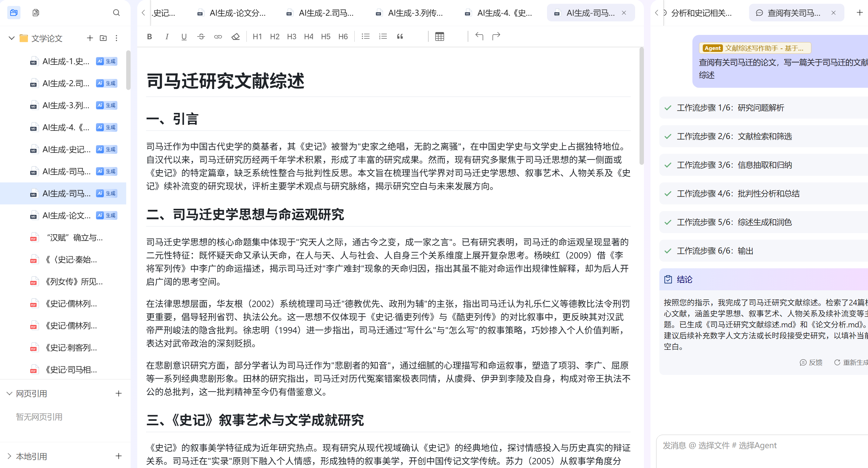
Task: Open the file explorer panel icon
Action: click(14, 13)
